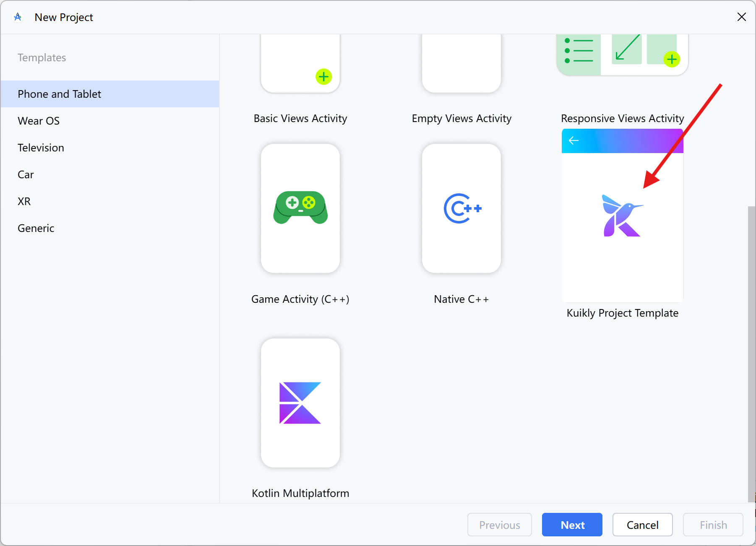Select the Generic templates category
The image size is (756, 546).
pos(110,228)
